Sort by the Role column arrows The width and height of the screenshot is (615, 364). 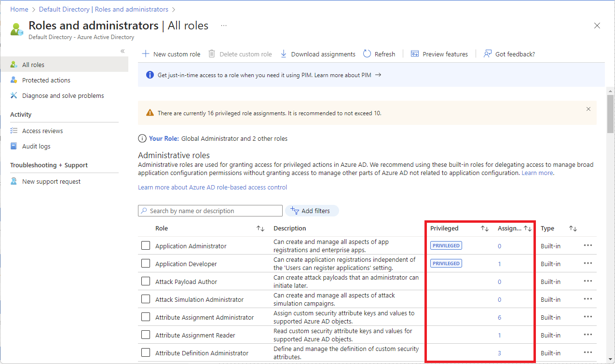pos(260,229)
